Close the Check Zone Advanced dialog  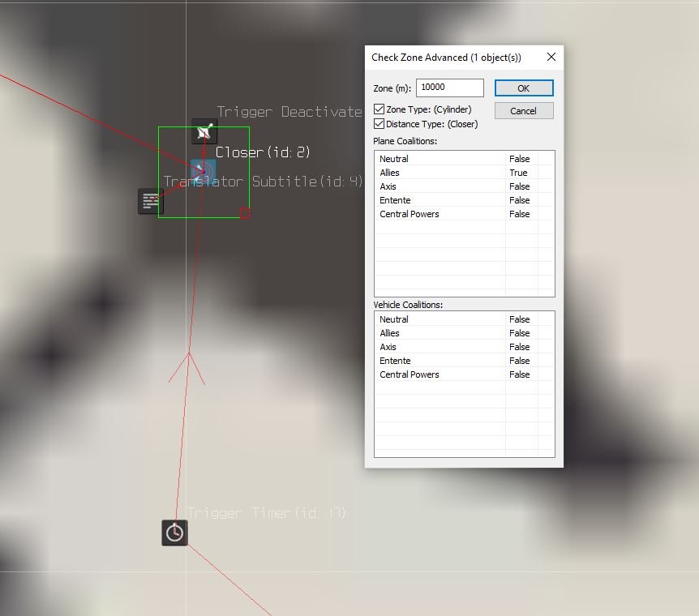tap(551, 57)
